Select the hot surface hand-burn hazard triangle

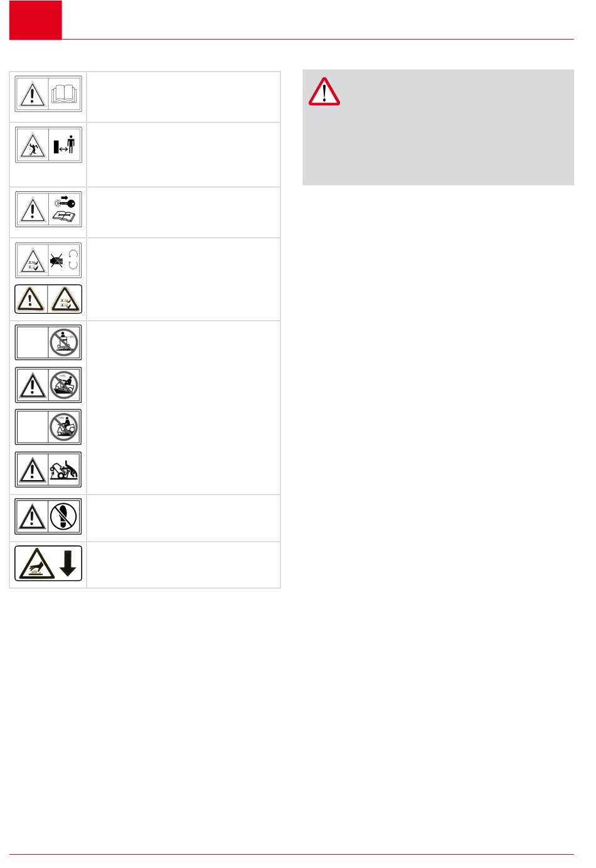point(36,564)
